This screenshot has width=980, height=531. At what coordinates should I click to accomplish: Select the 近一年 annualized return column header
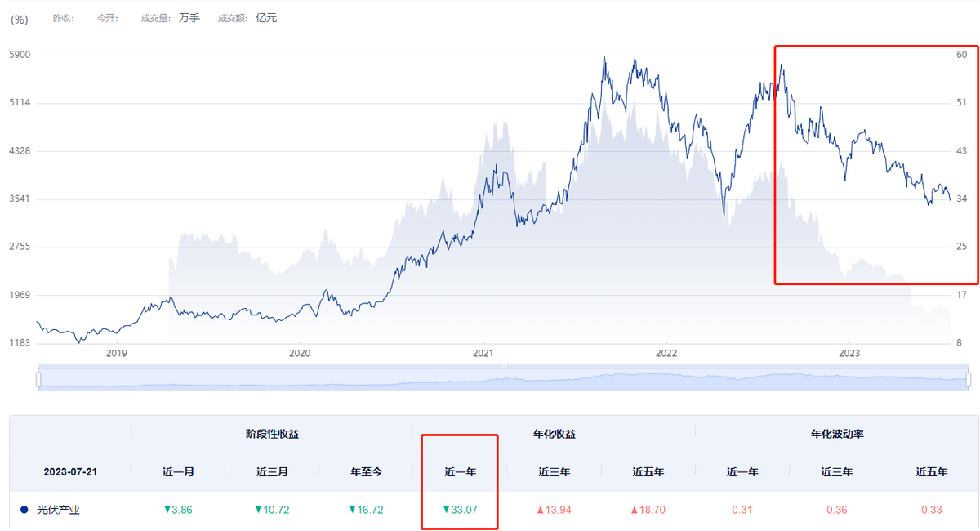(460, 471)
